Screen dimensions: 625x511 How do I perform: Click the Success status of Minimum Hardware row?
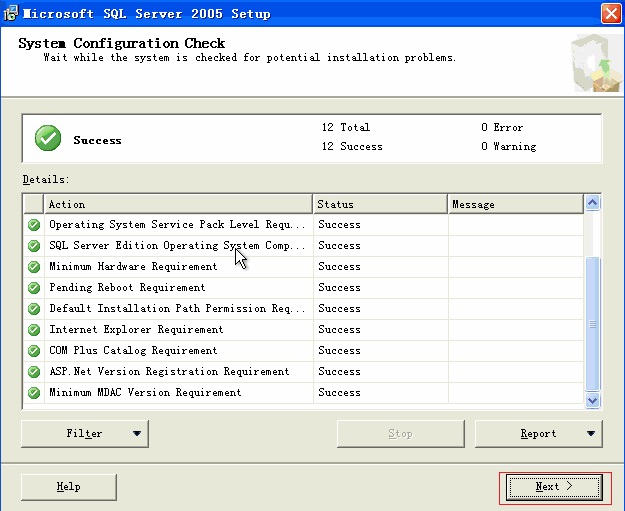(339, 267)
